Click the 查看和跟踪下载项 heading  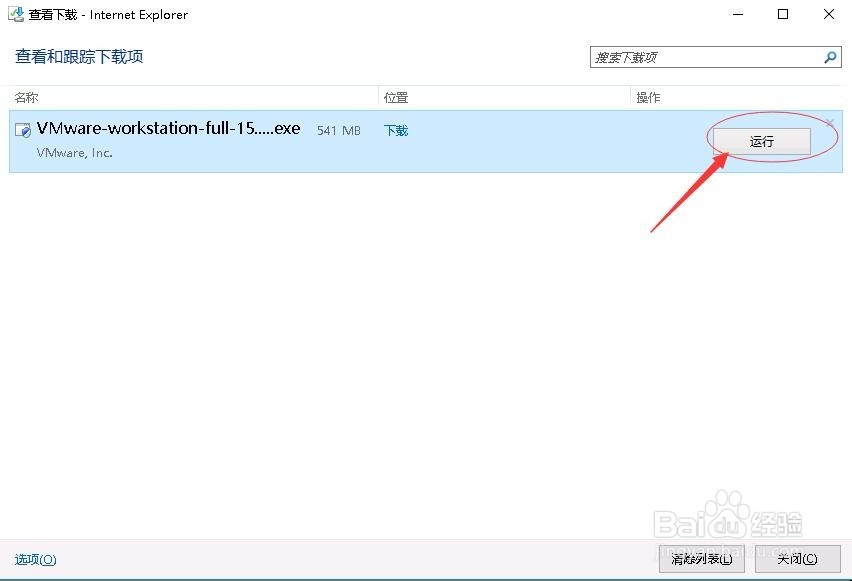point(78,57)
